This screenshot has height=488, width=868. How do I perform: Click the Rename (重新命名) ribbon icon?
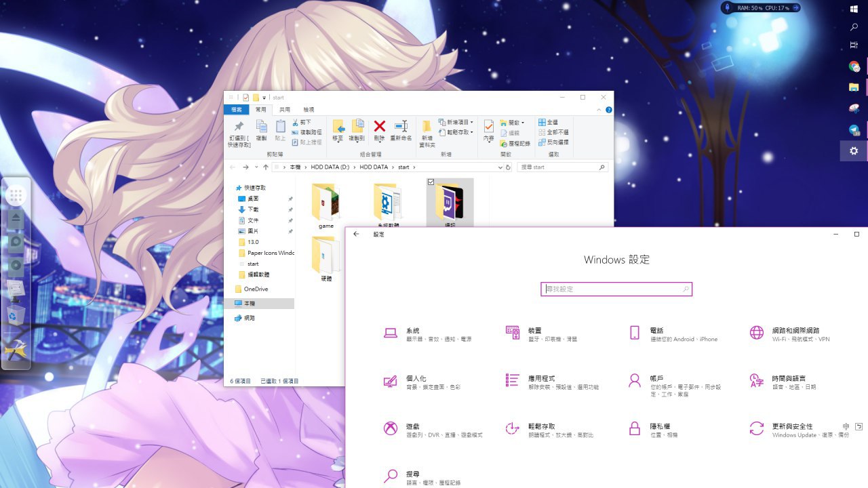tap(401, 129)
